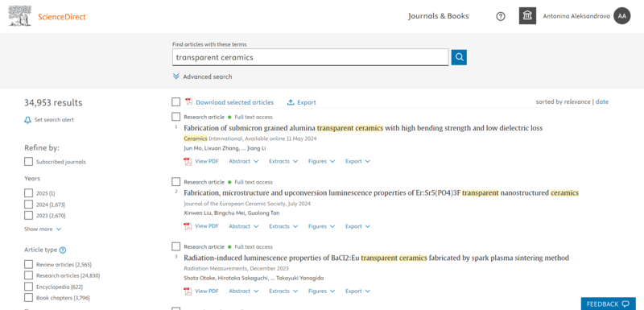Viewport: 644px width, 310px height.
Task: Tick the Subscribed journals checkbox
Action: coord(28,162)
